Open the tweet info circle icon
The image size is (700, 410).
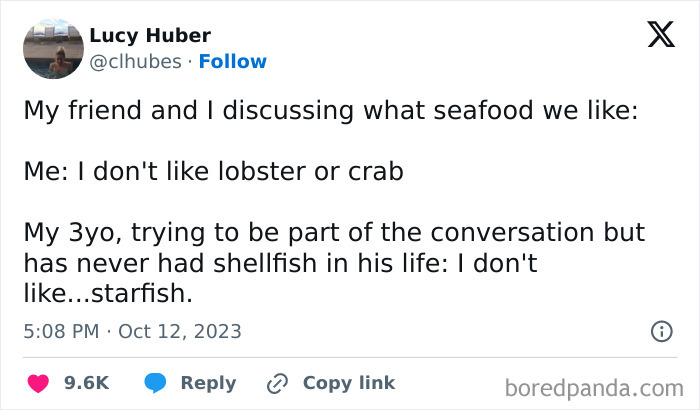660,330
